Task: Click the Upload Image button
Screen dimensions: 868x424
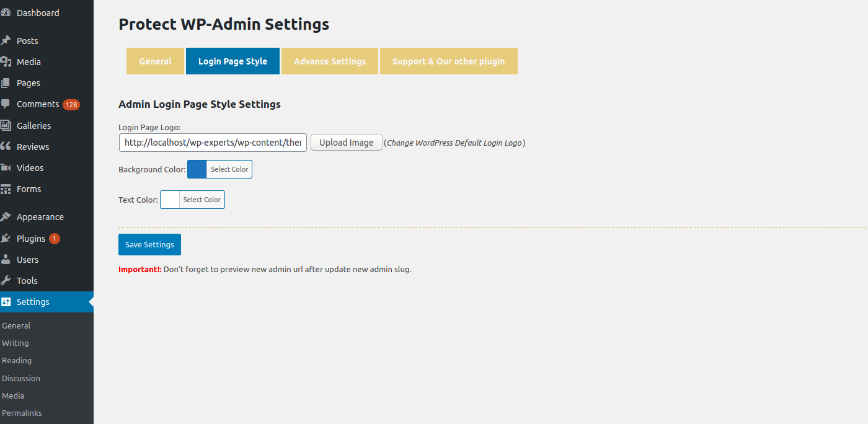Action: [347, 143]
